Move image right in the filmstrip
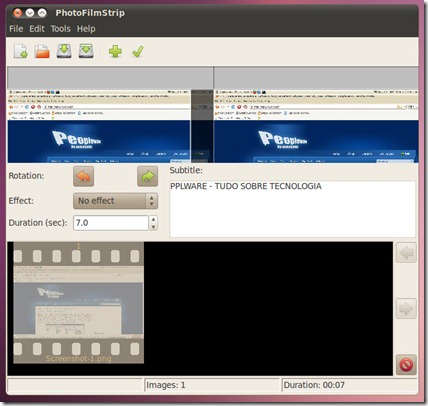 406,309
